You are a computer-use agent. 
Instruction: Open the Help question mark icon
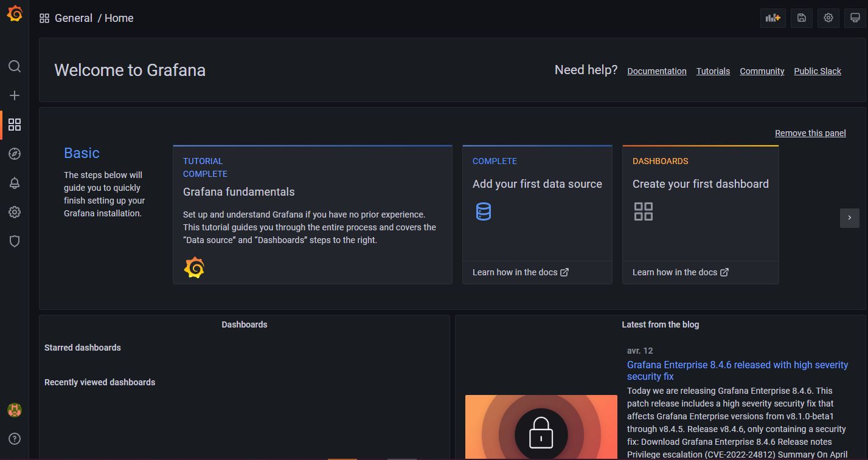[x=15, y=439]
